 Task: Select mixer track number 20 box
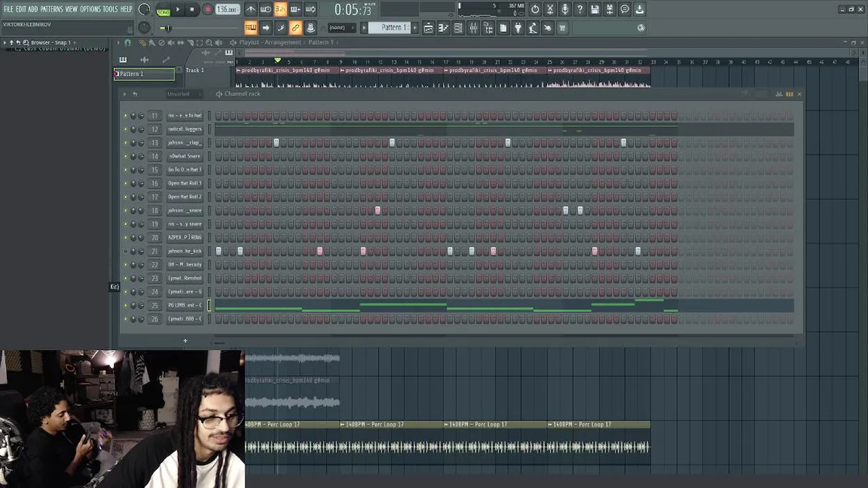(x=155, y=238)
